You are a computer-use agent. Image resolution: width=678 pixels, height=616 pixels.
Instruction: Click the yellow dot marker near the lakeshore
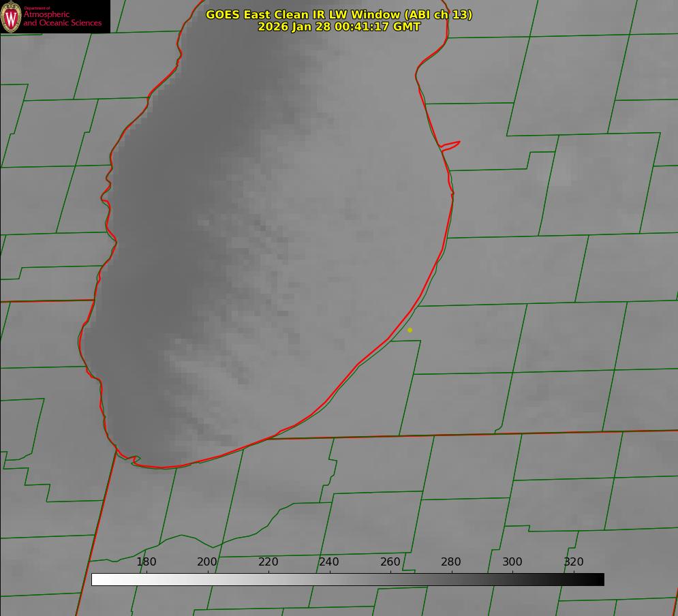point(410,330)
